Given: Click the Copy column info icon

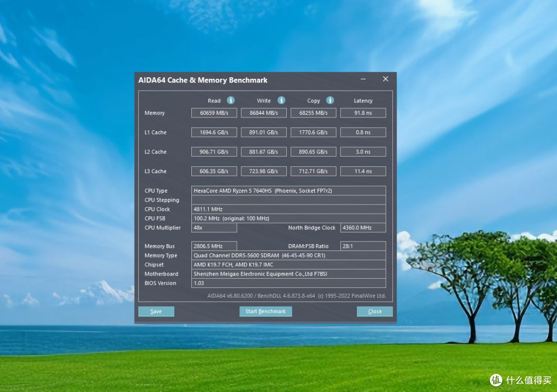Looking at the screenshot, I should [x=330, y=100].
